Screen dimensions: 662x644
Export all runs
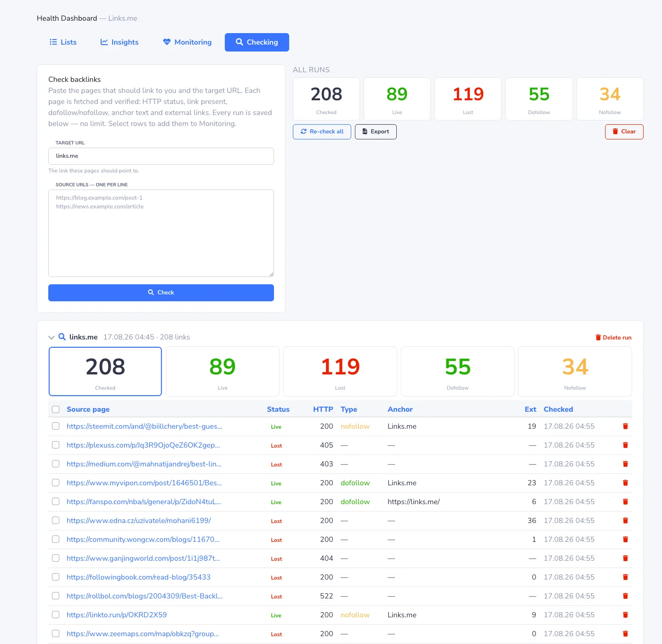[376, 132]
